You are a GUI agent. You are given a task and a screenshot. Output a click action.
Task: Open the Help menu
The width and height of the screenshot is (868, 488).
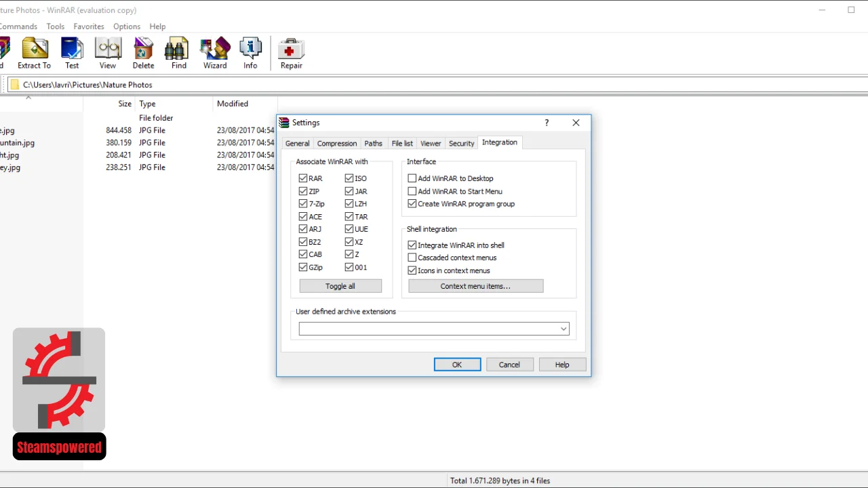pyautogui.click(x=157, y=26)
